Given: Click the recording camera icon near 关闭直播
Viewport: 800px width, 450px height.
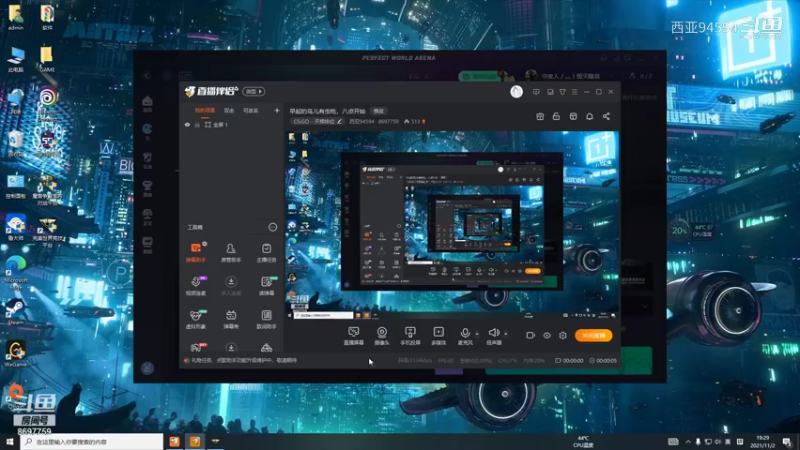Looking at the screenshot, I should point(531,335).
